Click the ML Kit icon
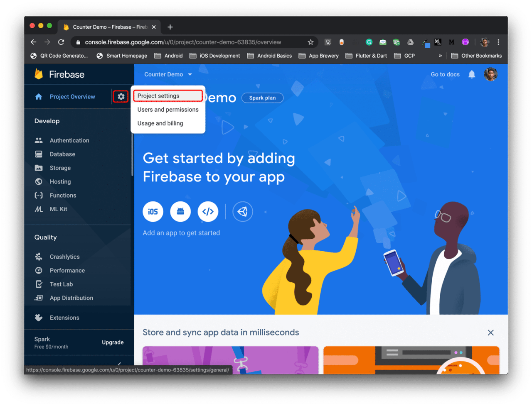 click(x=39, y=209)
